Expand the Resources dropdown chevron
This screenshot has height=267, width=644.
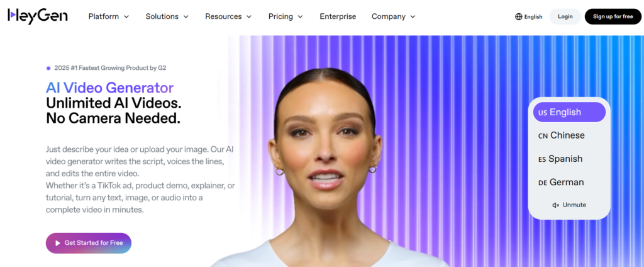tap(249, 17)
